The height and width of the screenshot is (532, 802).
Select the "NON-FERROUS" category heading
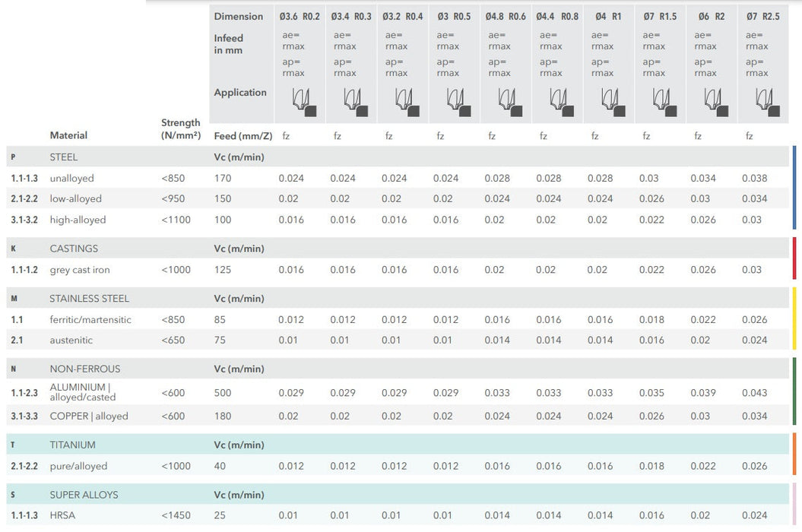coord(85,369)
